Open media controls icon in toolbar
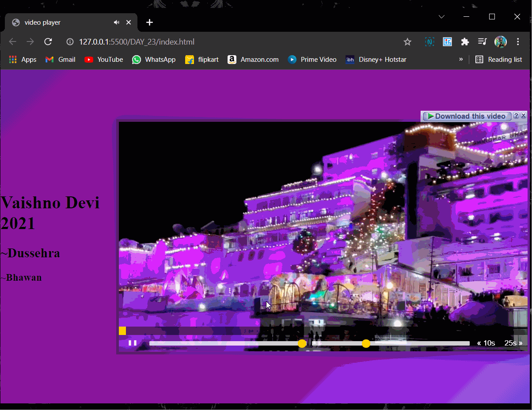Image resolution: width=532 pixels, height=410 pixels. (482, 42)
